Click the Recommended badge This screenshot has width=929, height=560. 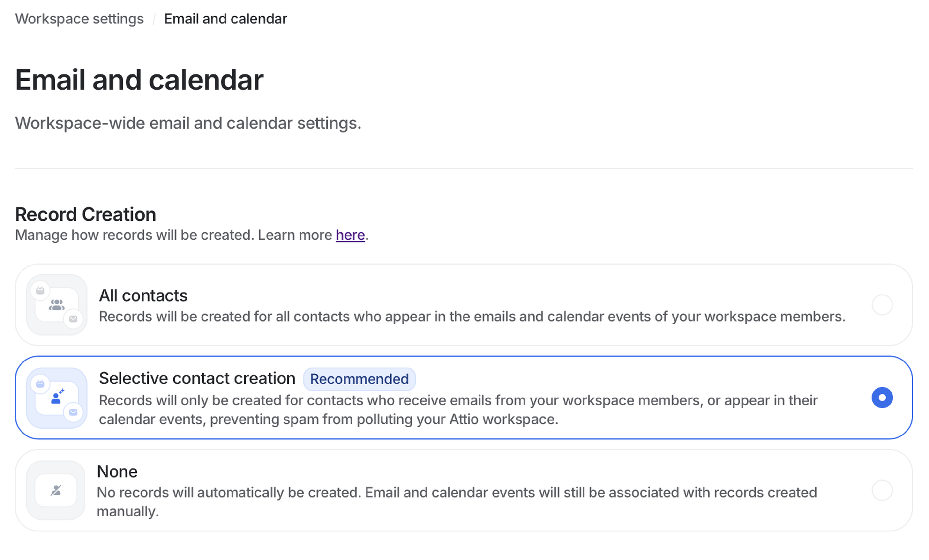(359, 379)
